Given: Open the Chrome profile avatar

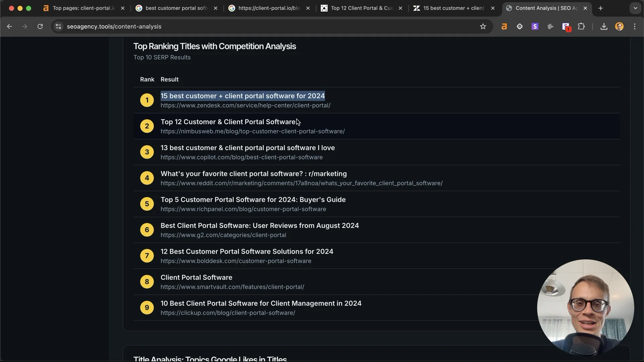Looking at the screenshot, I should click(619, 26).
